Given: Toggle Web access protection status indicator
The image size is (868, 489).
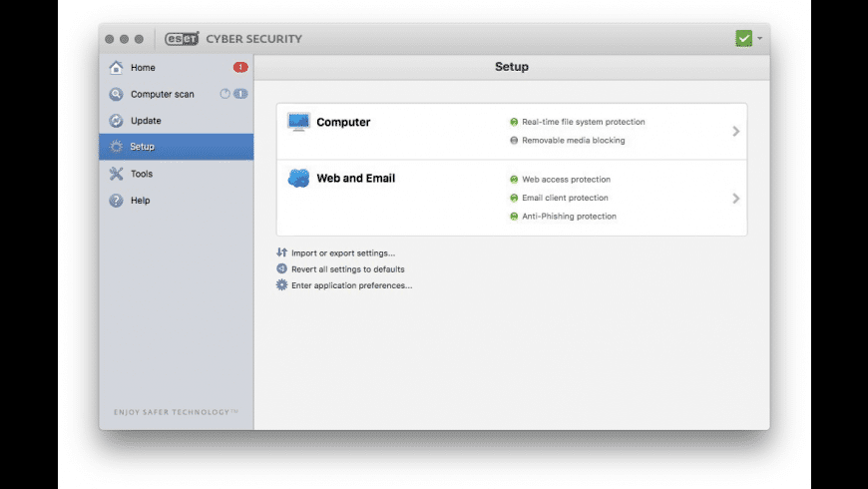Looking at the screenshot, I should point(514,180).
